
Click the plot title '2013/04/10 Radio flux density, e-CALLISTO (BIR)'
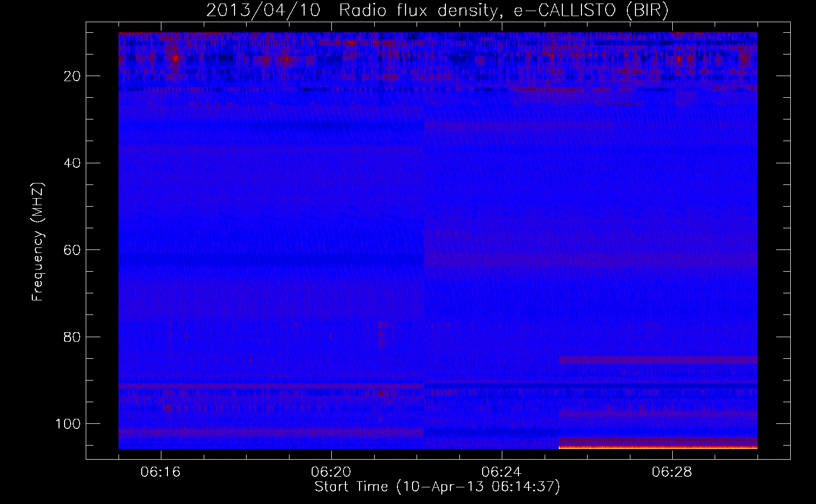[437, 11]
